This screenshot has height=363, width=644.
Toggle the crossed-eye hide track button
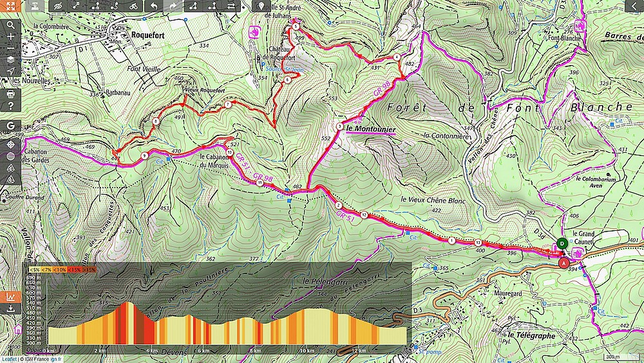(x=58, y=6)
